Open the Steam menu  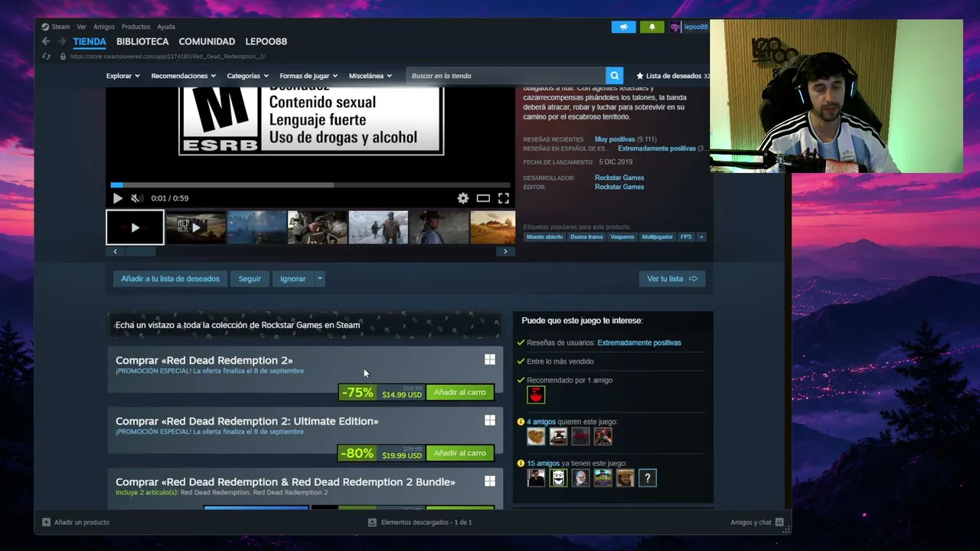click(x=56, y=27)
